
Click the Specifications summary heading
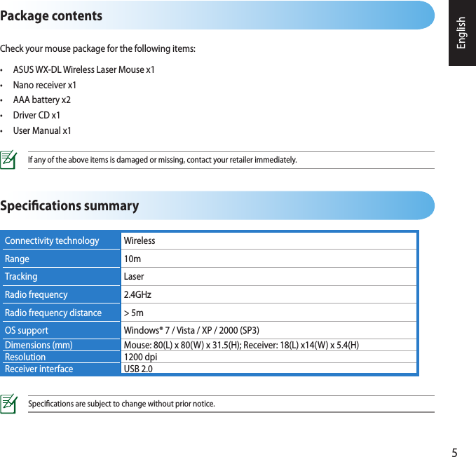coord(69,206)
